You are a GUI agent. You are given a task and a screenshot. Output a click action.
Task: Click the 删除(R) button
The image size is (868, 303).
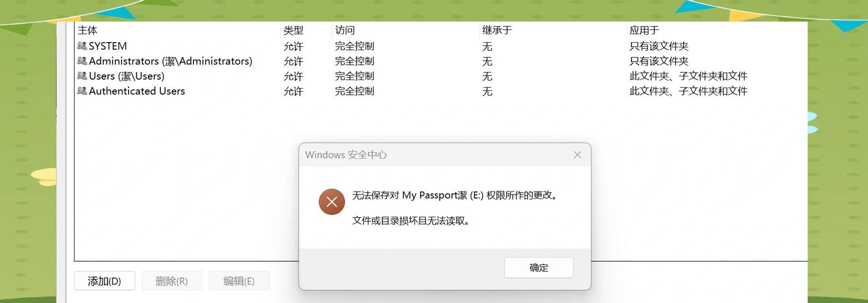(x=172, y=281)
